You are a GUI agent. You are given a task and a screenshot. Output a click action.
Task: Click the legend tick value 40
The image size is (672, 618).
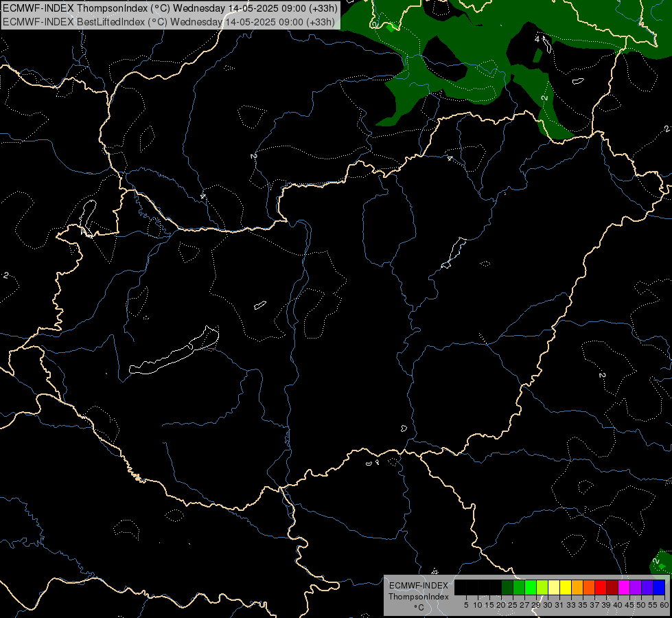tap(618, 605)
